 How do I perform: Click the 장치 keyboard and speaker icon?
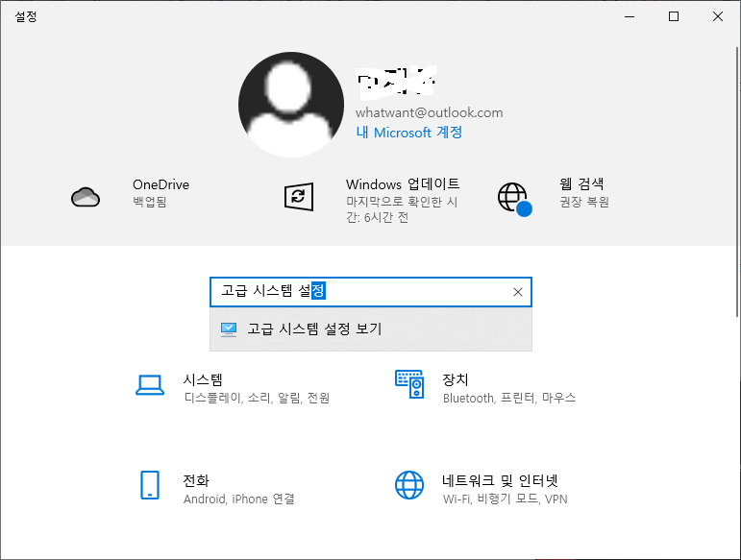point(409,384)
